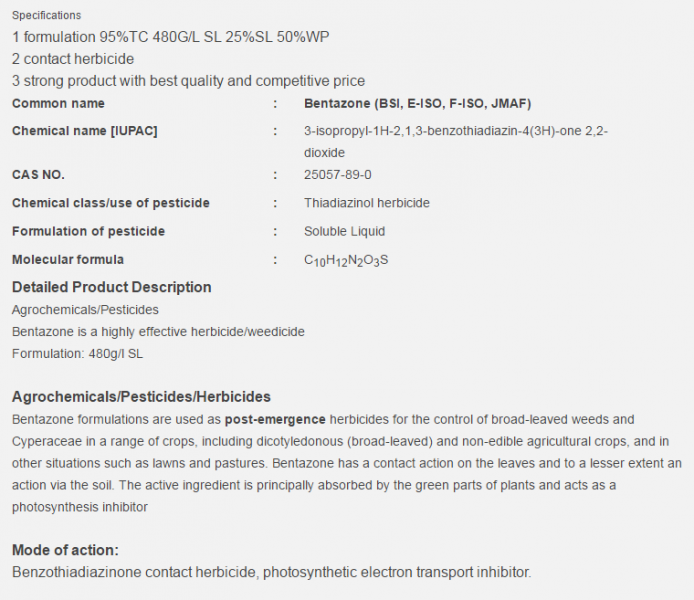
Task: Click the Soluble Liquid value
Action: pyautogui.click(x=344, y=231)
